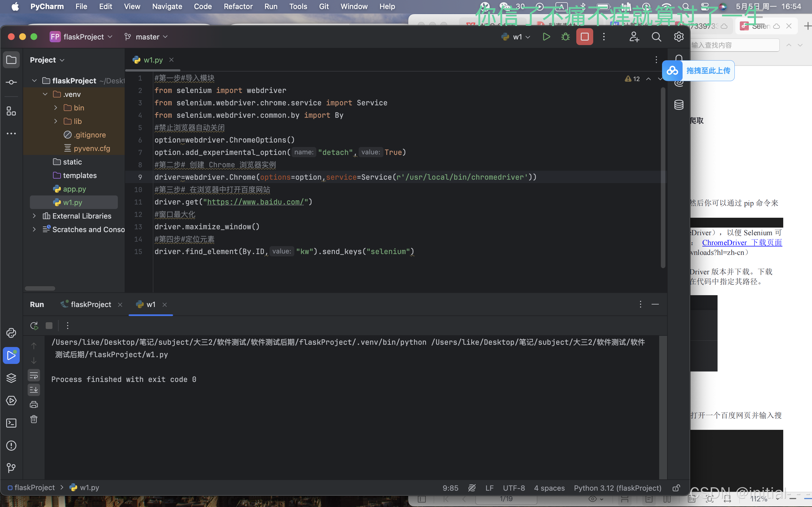812x507 pixels.
Task: Click the Debug bug icon
Action: click(x=565, y=37)
